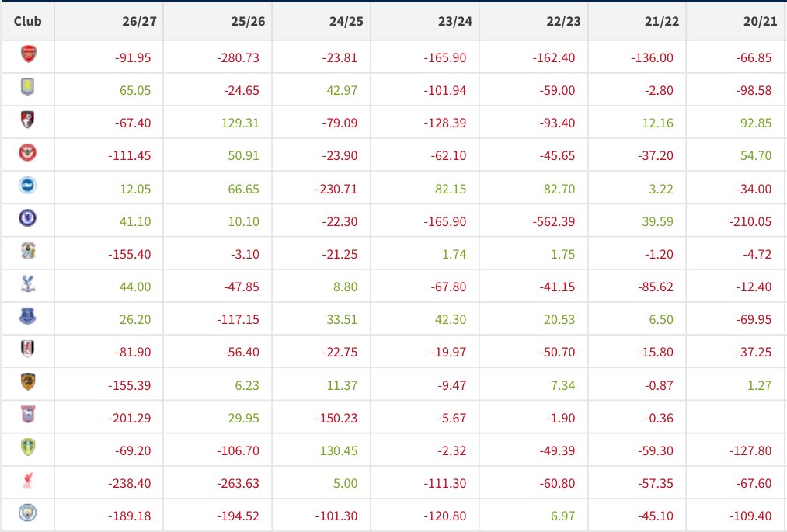Select Chelsea's 22/23 value -562.39
Viewport: 787px width, 532px height.
(x=554, y=221)
